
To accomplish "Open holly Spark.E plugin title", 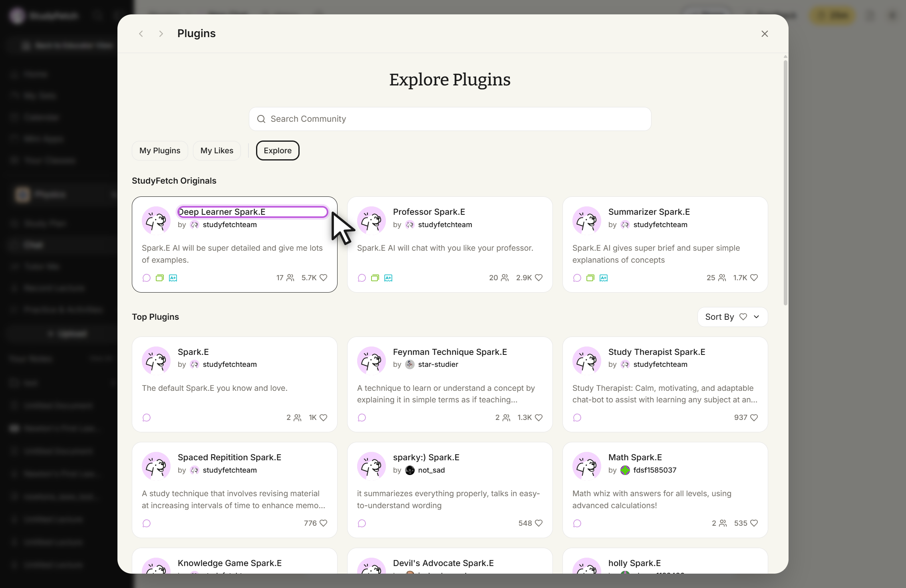I will (634, 563).
